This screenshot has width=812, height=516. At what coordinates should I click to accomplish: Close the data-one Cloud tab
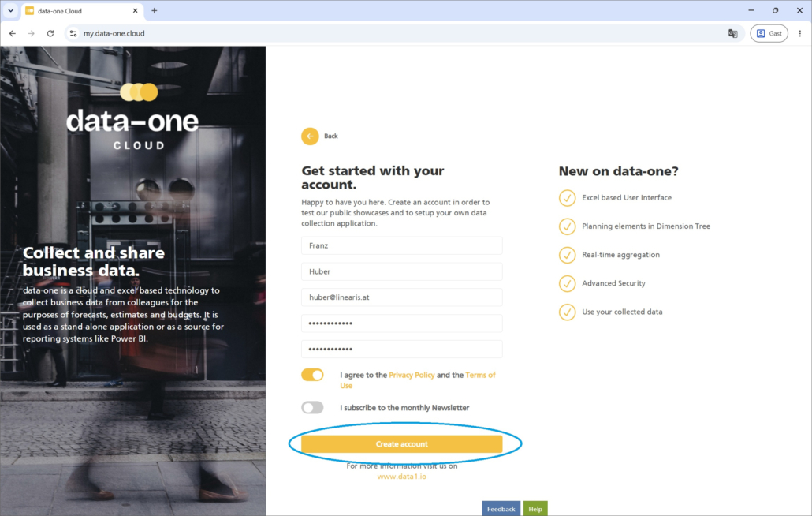[135, 10]
